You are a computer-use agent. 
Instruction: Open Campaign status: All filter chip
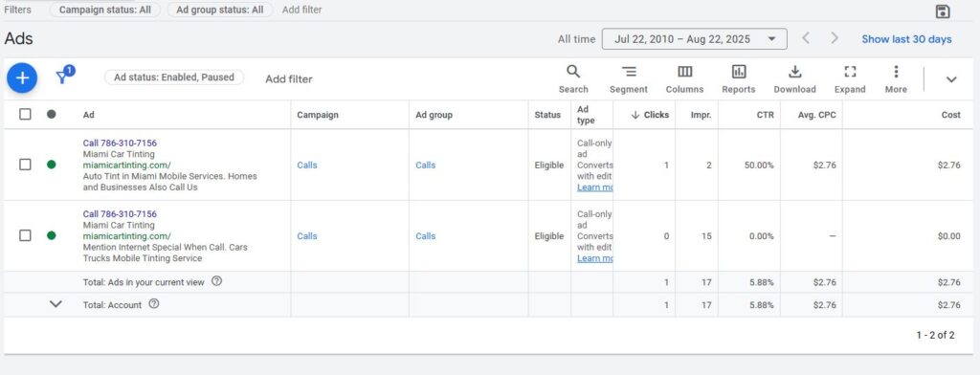(x=105, y=10)
